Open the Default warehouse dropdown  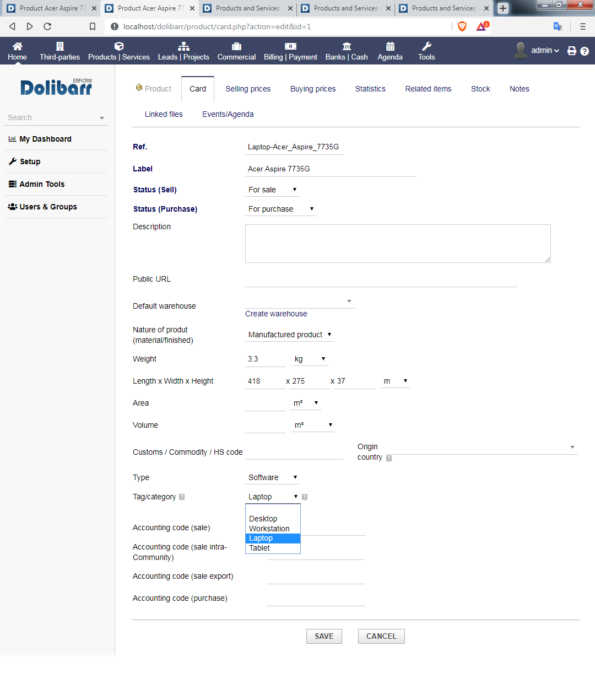(300, 301)
